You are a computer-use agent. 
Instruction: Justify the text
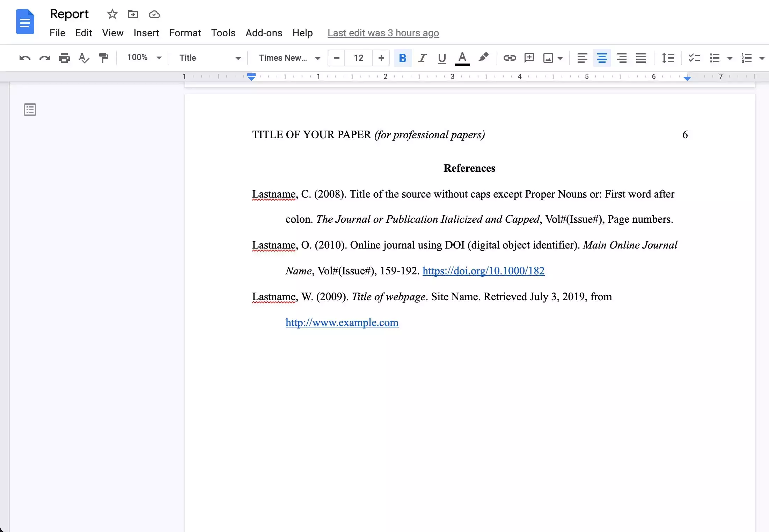click(641, 58)
